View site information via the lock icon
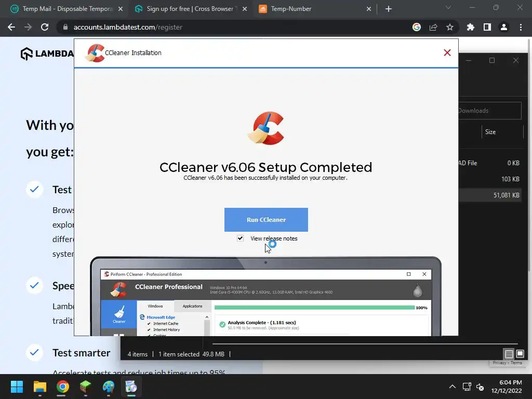Screen dimensions: 532x399 [65, 27]
